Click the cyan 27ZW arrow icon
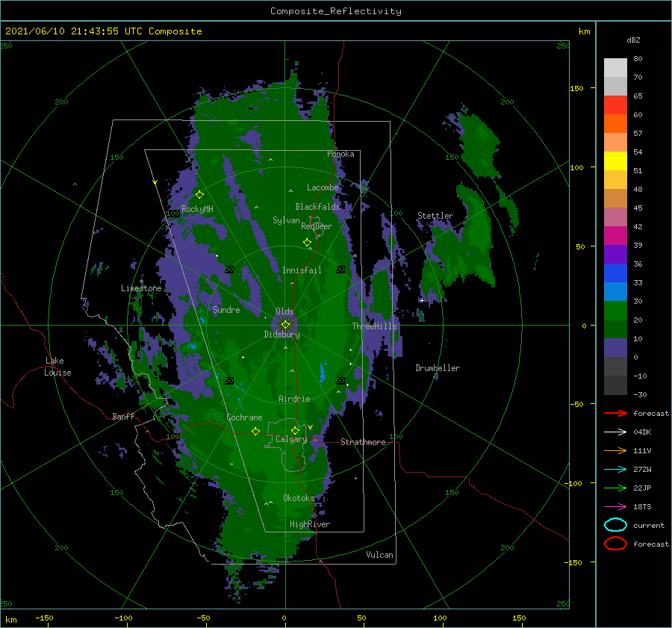The height and width of the screenshot is (628, 672). (615, 470)
